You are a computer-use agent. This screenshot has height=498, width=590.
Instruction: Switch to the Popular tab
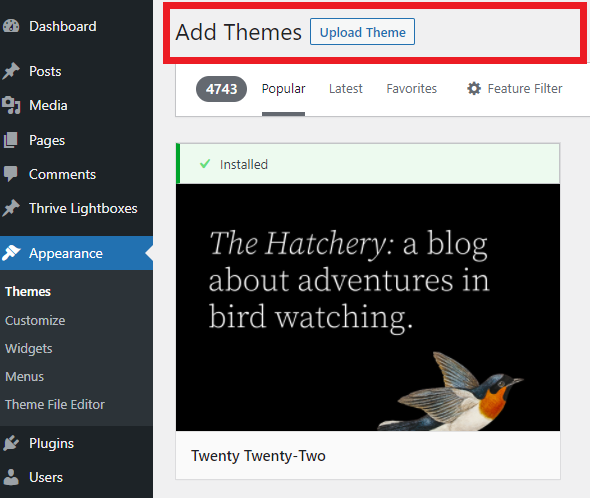(283, 89)
